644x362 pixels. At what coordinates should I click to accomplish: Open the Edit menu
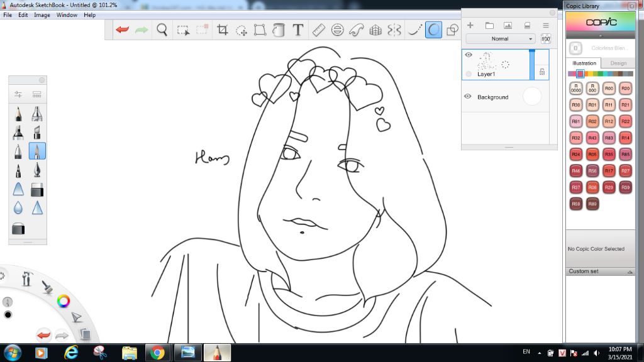(x=23, y=15)
